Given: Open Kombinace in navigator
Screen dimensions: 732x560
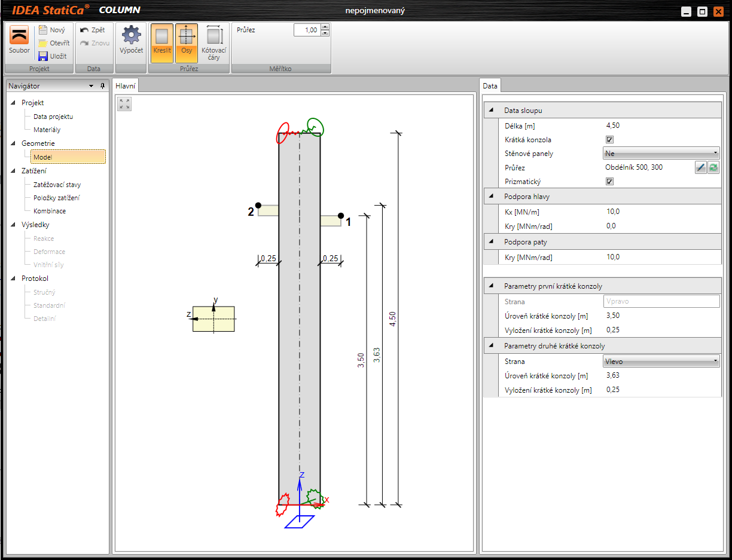Looking at the screenshot, I should click(x=50, y=211).
